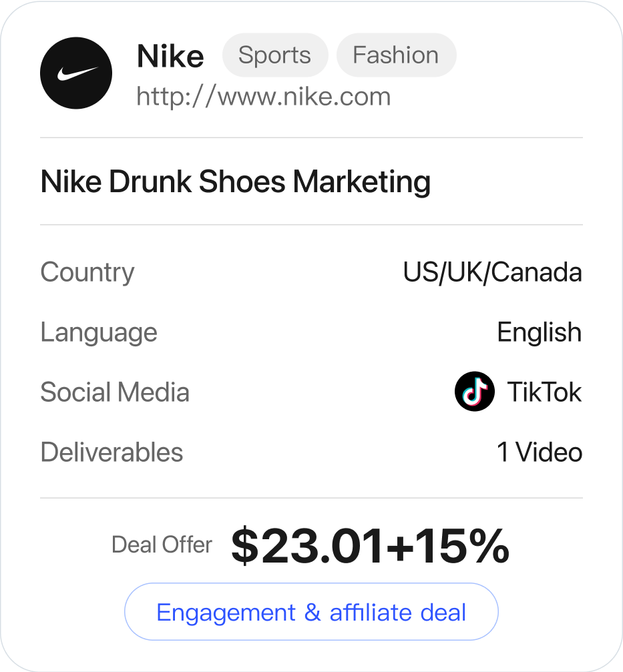This screenshot has width=623, height=672.
Task: Click the Social Media field label
Action: [x=115, y=392]
